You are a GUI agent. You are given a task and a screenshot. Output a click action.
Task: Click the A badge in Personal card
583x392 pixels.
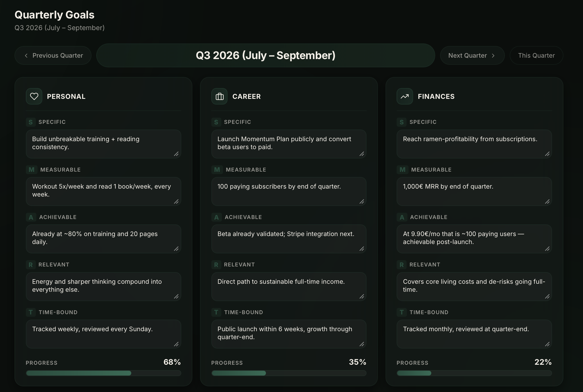(31, 217)
